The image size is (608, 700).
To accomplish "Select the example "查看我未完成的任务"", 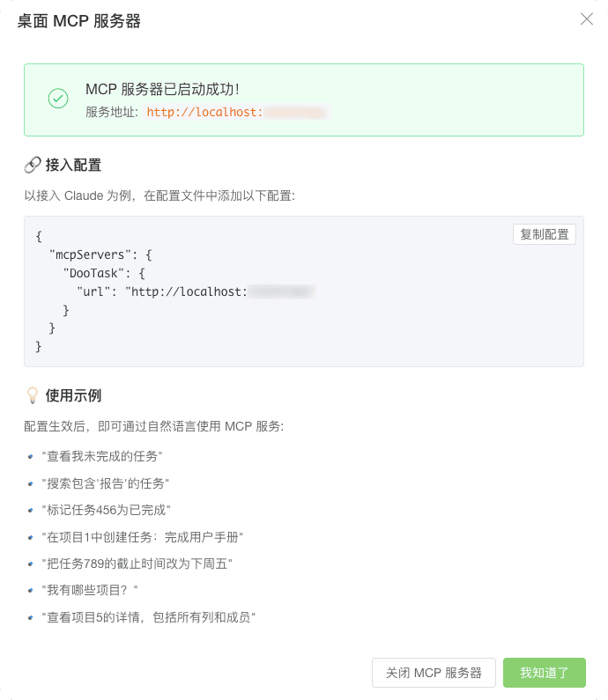I will click(102, 456).
